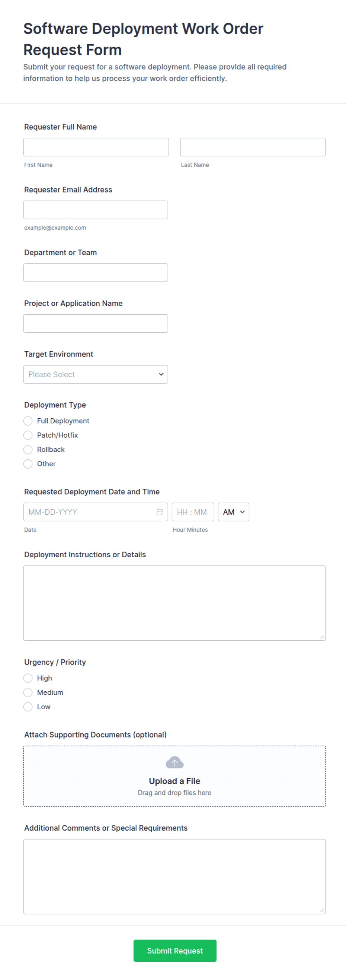Focus the First Name input field
The image size is (346, 980).
(96, 147)
